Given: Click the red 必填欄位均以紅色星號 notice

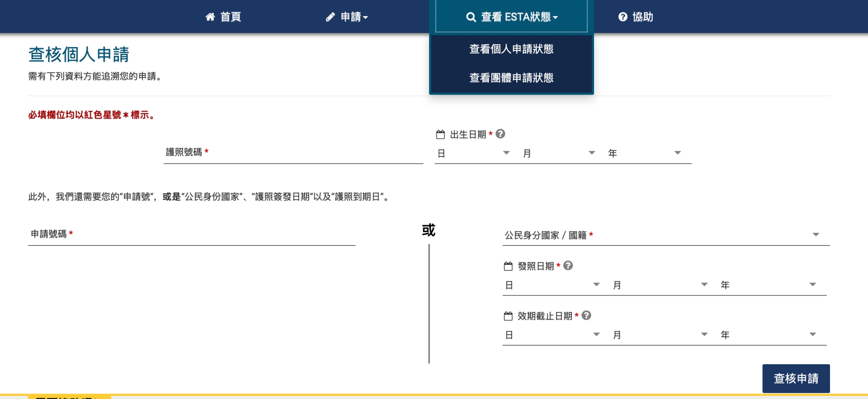Looking at the screenshot, I should (x=92, y=115).
